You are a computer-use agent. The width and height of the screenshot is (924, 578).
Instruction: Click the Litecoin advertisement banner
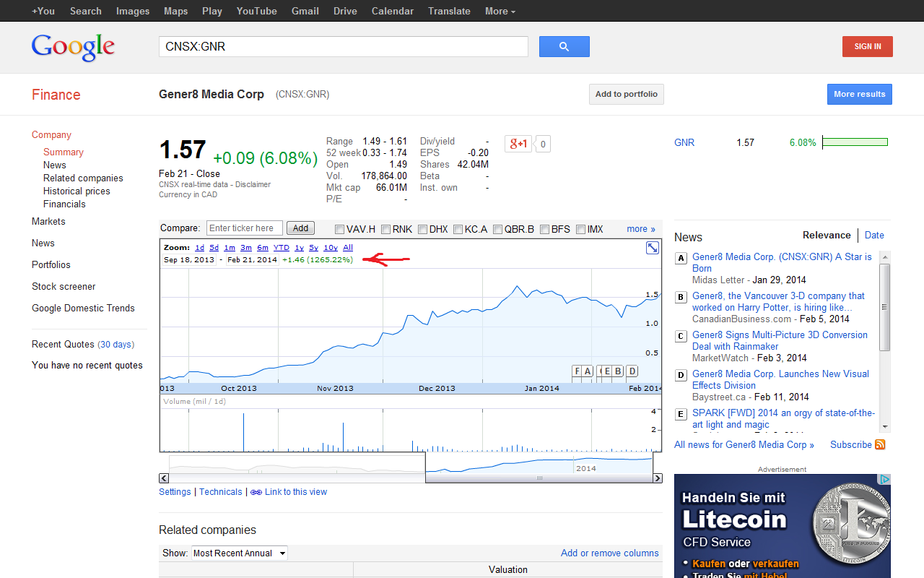(783, 526)
